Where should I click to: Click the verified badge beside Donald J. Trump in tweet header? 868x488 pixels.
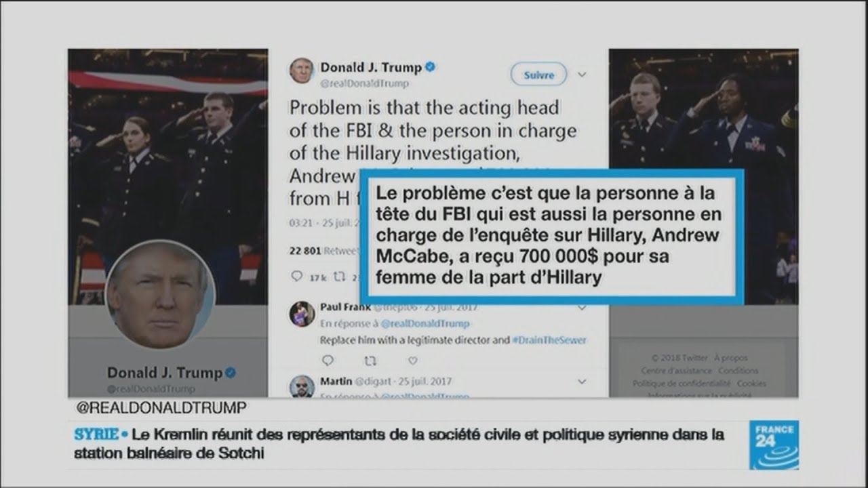(430, 68)
